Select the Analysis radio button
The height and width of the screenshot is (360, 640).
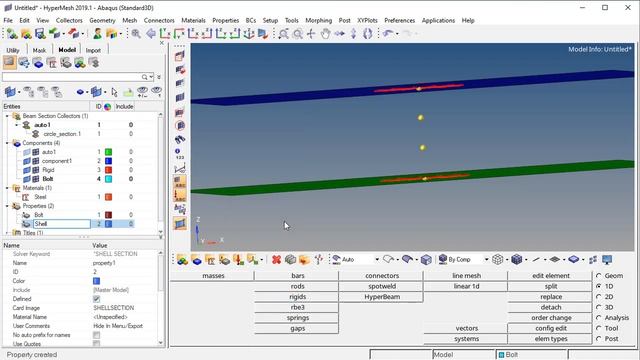[599, 318]
